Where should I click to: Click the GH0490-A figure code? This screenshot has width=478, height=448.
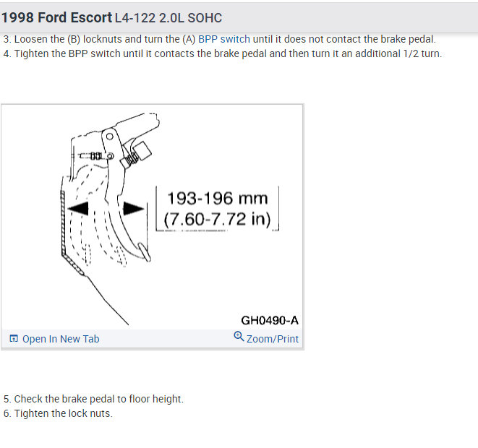click(269, 320)
